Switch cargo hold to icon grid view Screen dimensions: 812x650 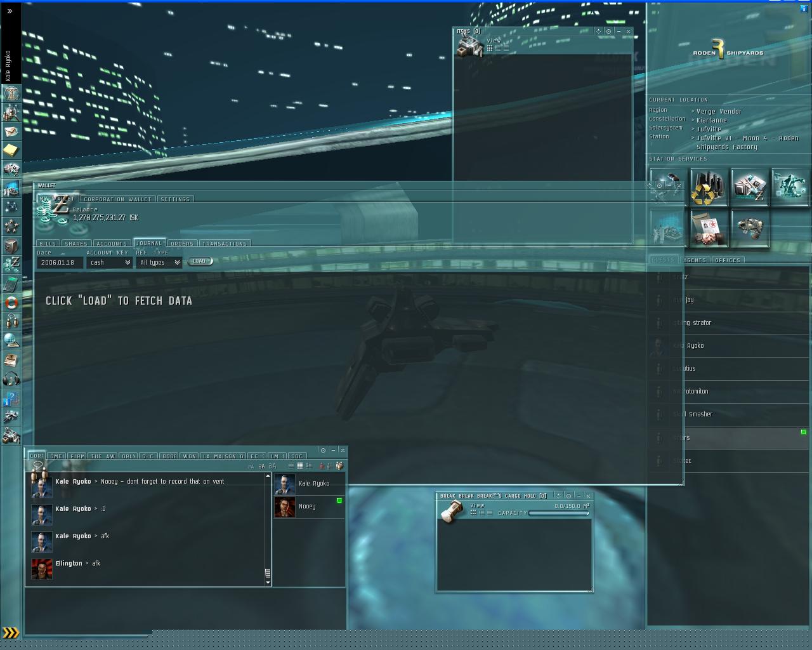pyautogui.click(x=473, y=513)
